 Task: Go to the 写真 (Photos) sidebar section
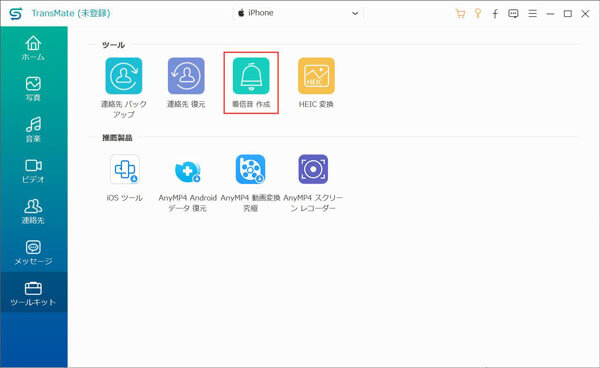pyautogui.click(x=33, y=89)
